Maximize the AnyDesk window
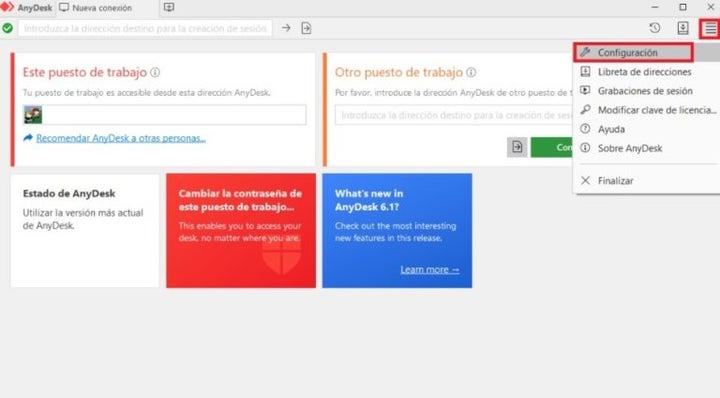This screenshot has width=720, height=398. pyautogui.click(x=683, y=7)
